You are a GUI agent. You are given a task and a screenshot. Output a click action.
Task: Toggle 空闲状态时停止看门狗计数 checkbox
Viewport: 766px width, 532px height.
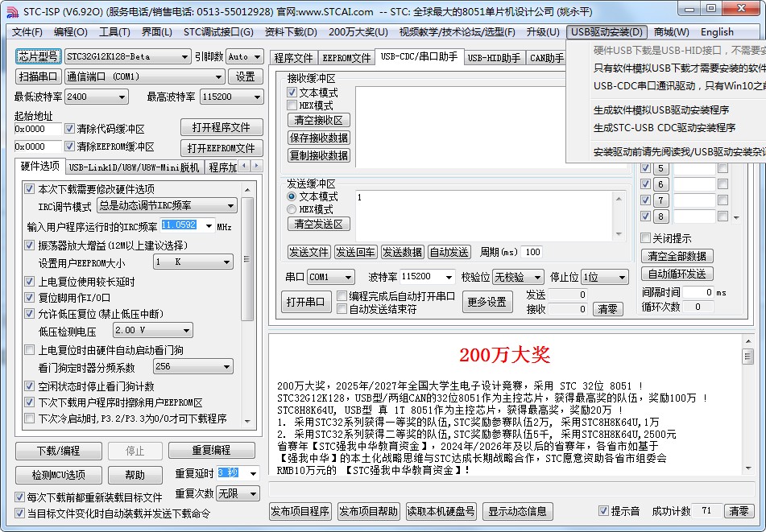coord(29,386)
